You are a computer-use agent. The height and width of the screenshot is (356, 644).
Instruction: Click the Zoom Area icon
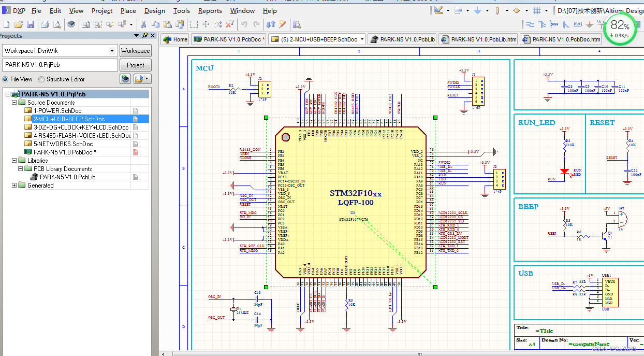click(x=97, y=24)
